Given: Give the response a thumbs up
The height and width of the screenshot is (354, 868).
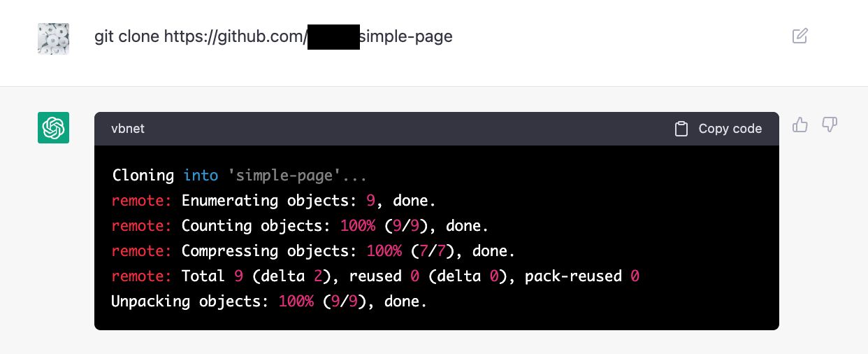Looking at the screenshot, I should click(x=800, y=125).
